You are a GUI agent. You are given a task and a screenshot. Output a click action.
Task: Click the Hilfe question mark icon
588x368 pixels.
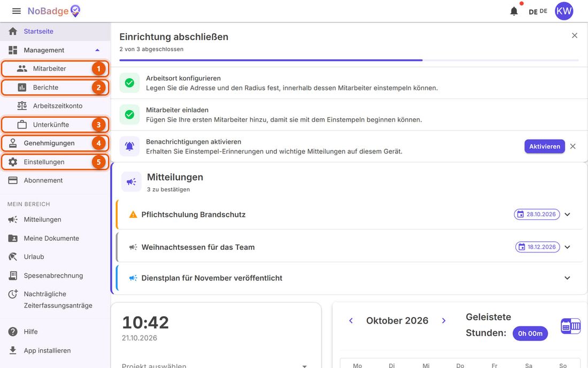[13, 332]
